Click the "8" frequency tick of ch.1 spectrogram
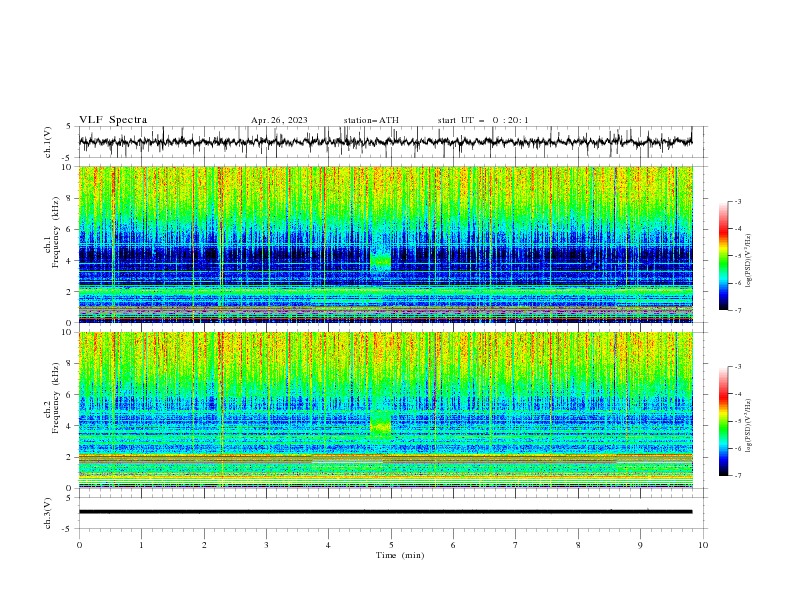The height and width of the screenshot is (612, 792). click(70, 198)
